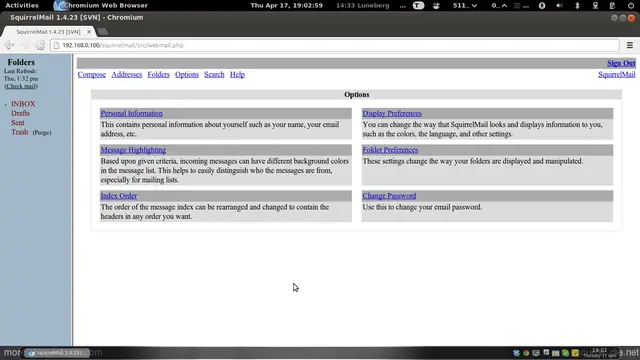Image resolution: width=640 pixels, height=360 pixels.
Task: Expand the 511 indicator dropdown in the top bar
Action: pos(465,5)
